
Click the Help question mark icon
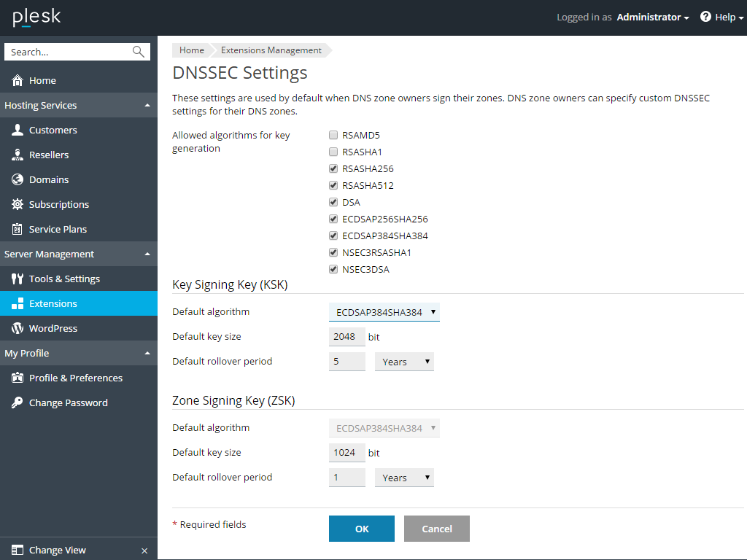[705, 17]
